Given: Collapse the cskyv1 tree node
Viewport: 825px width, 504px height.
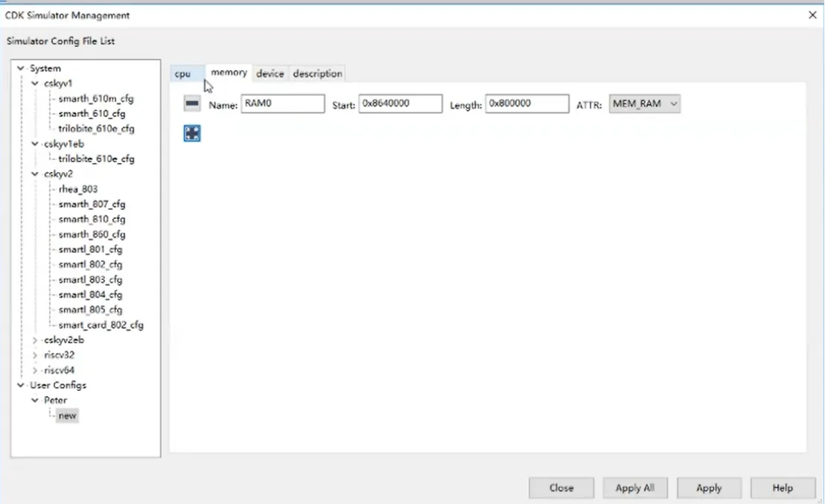Looking at the screenshot, I should [x=35, y=83].
